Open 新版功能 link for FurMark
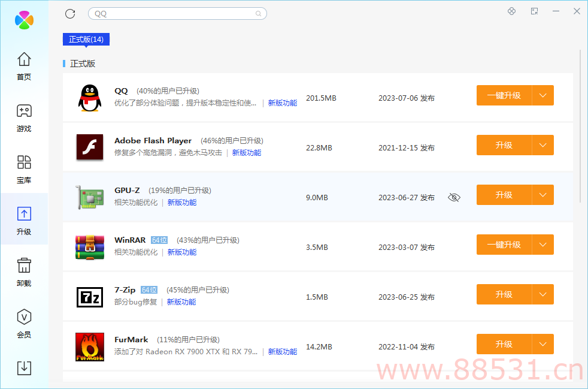This screenshot has width=588, height=389. click(x=283, y=352)
